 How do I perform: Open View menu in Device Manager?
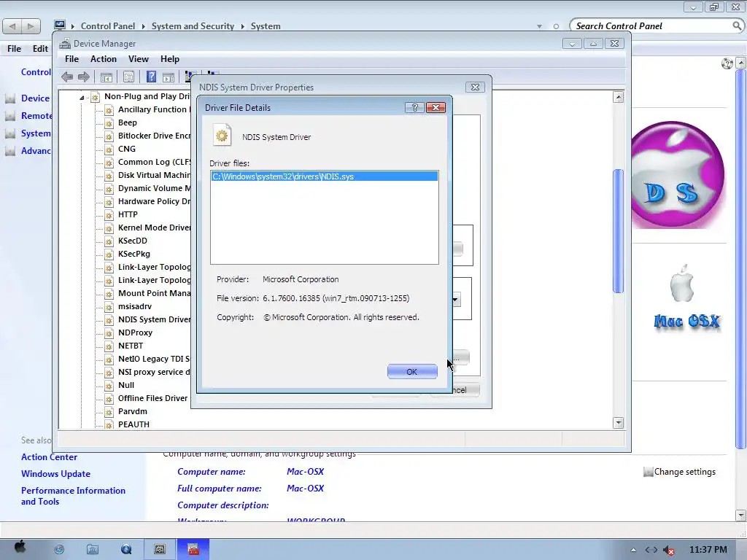pyautogui.click(x=138, y=59)
